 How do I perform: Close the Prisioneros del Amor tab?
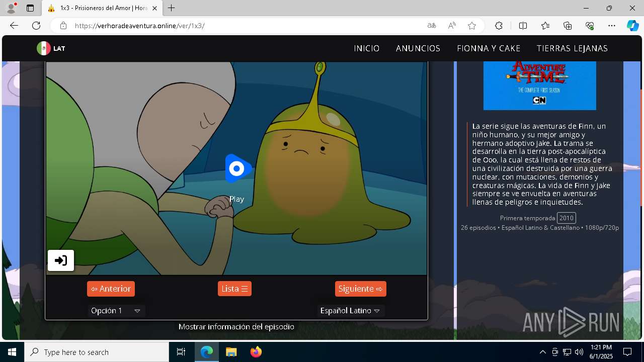(x=155, y=8)
